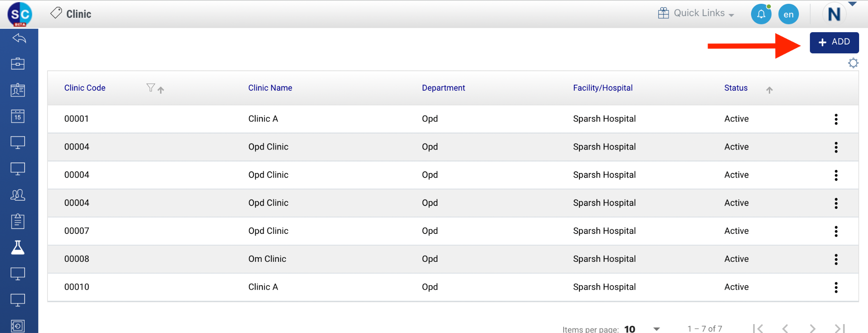The height and width of the screenshot is (333, 868).
Task: Open the calendar icon showing 15
Action: coord(18,116)
